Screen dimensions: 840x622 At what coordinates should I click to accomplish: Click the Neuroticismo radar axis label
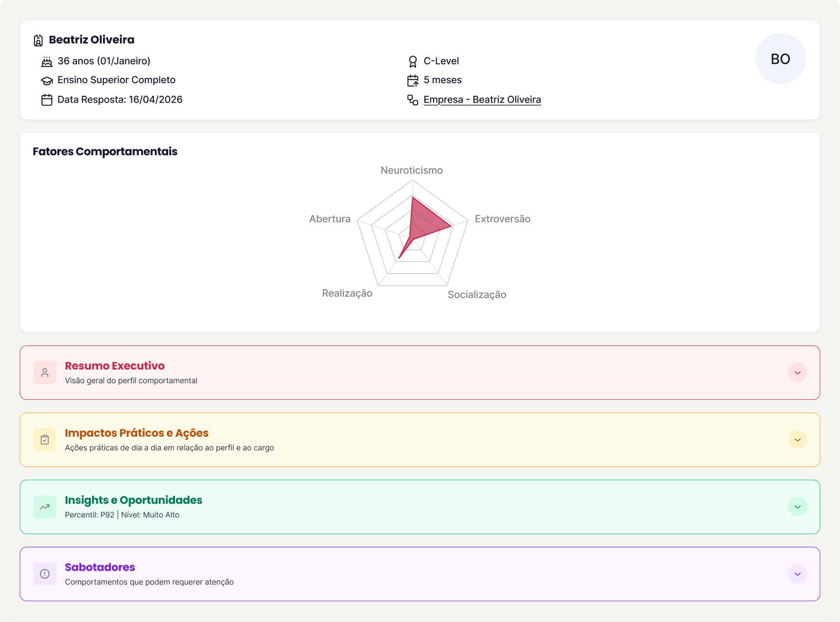click(412, 170)
